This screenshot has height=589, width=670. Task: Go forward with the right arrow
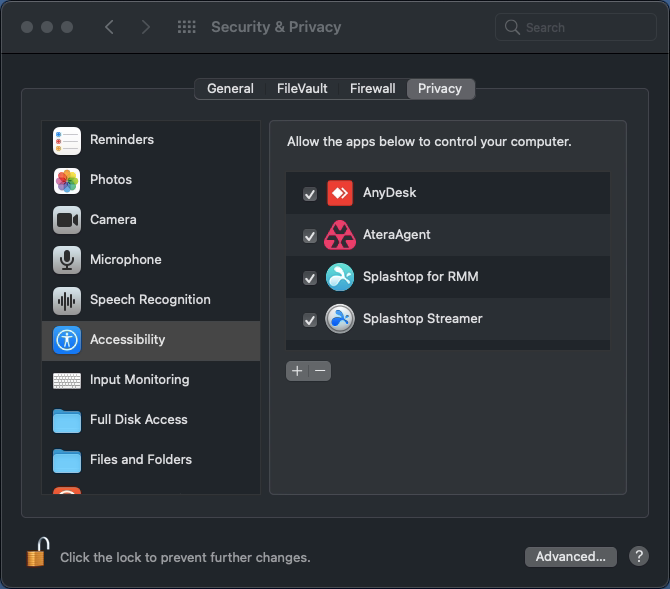[x=146, y=27]
